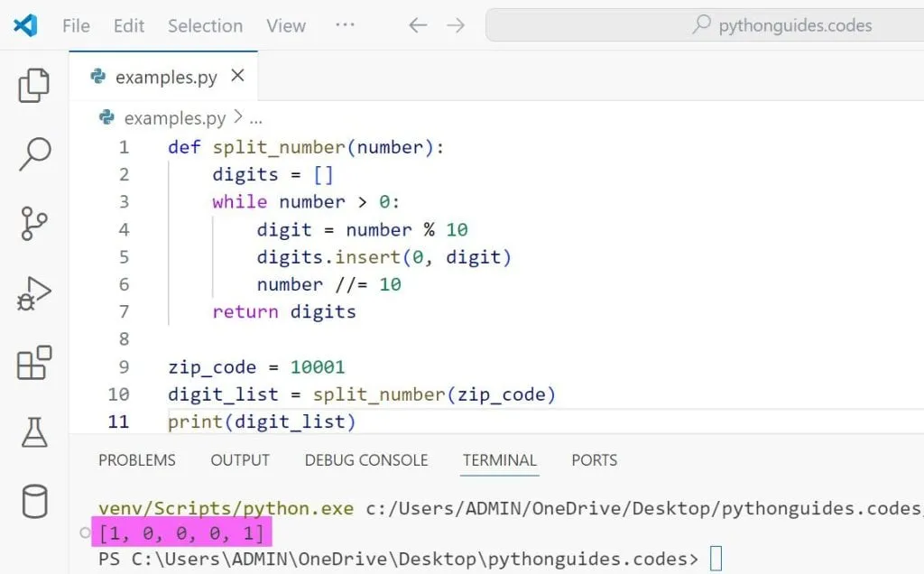Click examples.py in the breadcrumb path
This screenshot has width=924, height=574.
174,118
